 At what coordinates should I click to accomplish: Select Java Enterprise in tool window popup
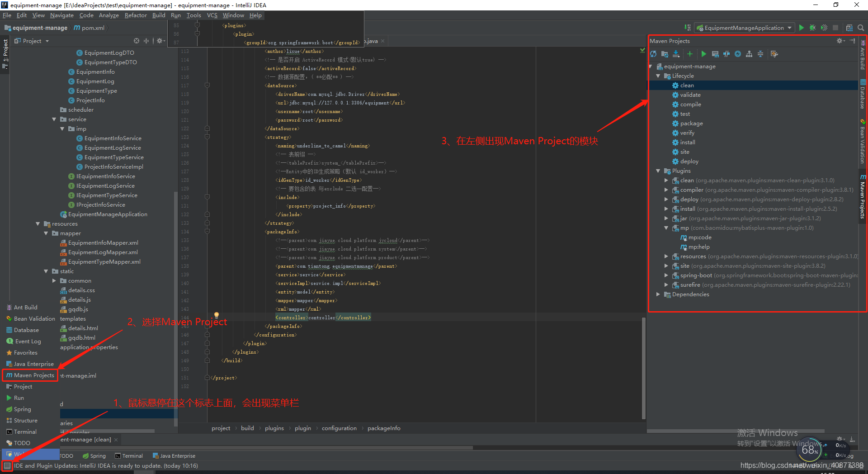[30, 364]
